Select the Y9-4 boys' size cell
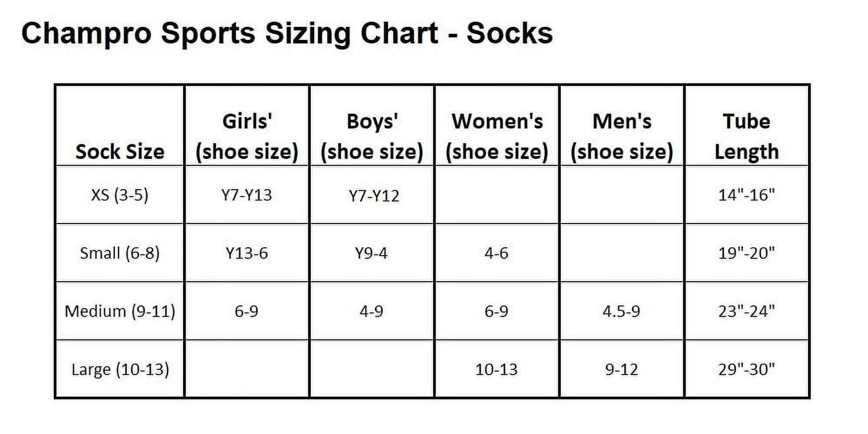The width and height of the screenshot is (868, 434). [371, 253]
